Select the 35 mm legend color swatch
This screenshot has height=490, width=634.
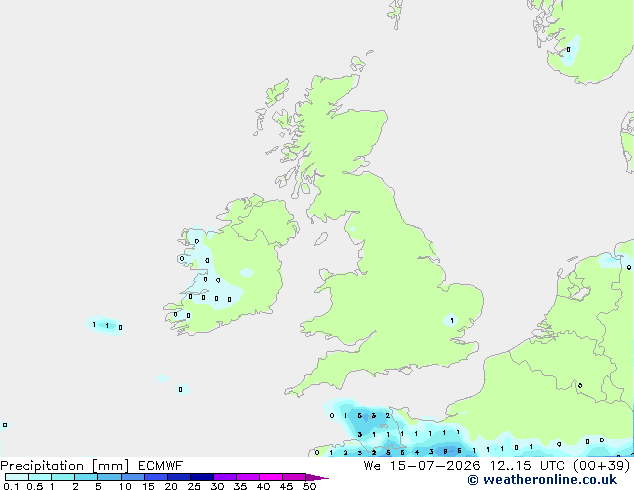pos(248,477)
